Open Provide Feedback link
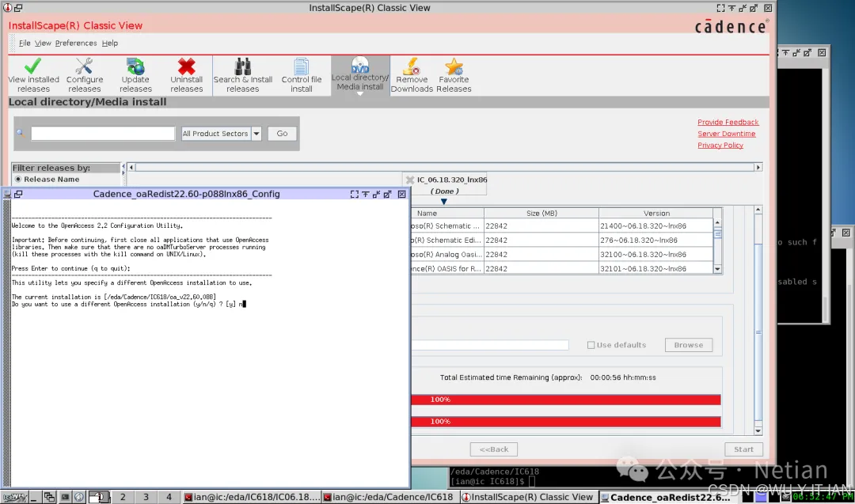Screen dimensions: 855x504 click(x=728, y=122)
